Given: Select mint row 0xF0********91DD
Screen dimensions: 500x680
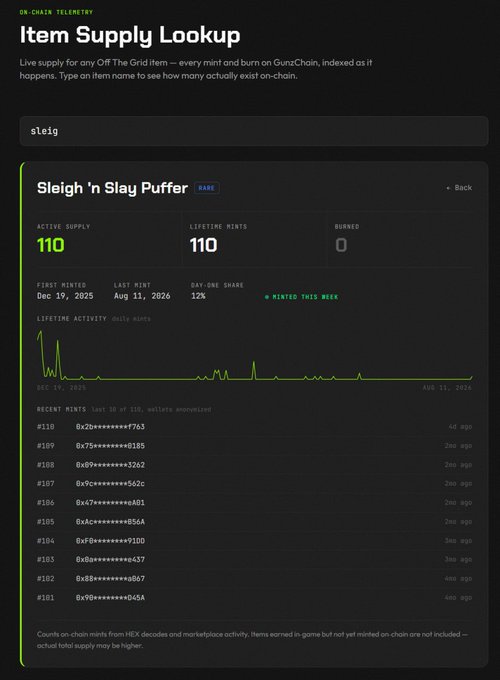Looking at the screenshot, I should click(x=255, y=541).
